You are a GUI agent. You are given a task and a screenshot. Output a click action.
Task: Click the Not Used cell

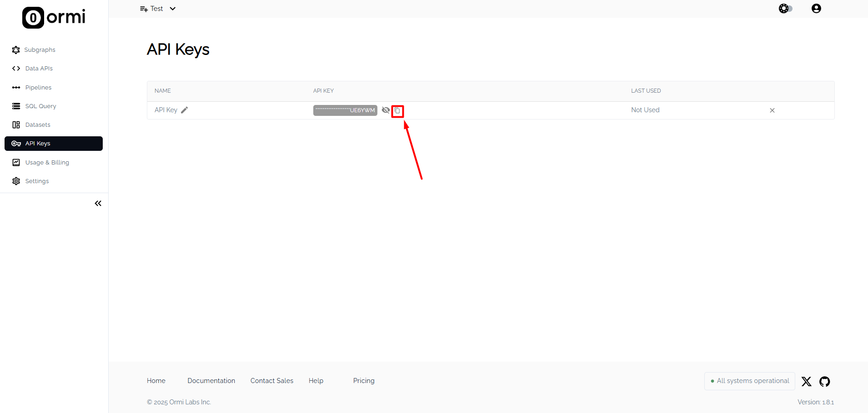(645, 110)
